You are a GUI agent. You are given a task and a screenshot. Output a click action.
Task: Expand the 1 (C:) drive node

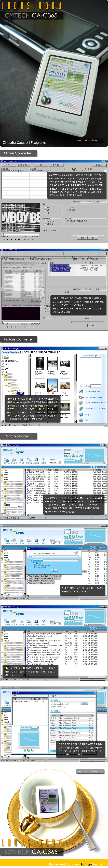3,364
